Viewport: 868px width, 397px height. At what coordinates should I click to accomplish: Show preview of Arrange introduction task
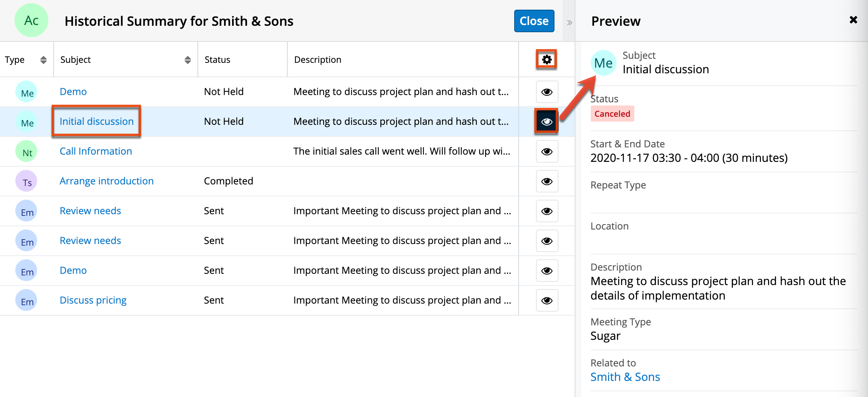[547, 181]
